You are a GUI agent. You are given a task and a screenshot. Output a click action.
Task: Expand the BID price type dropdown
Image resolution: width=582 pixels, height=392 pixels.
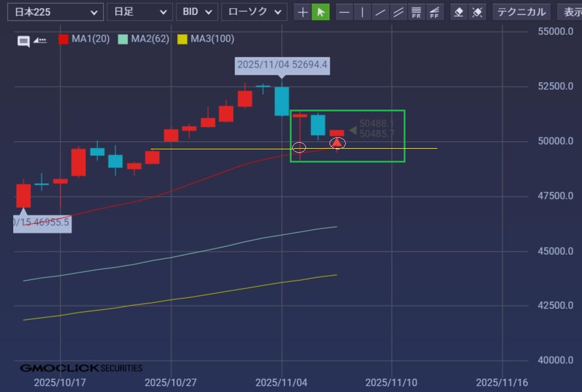point(196,12)
